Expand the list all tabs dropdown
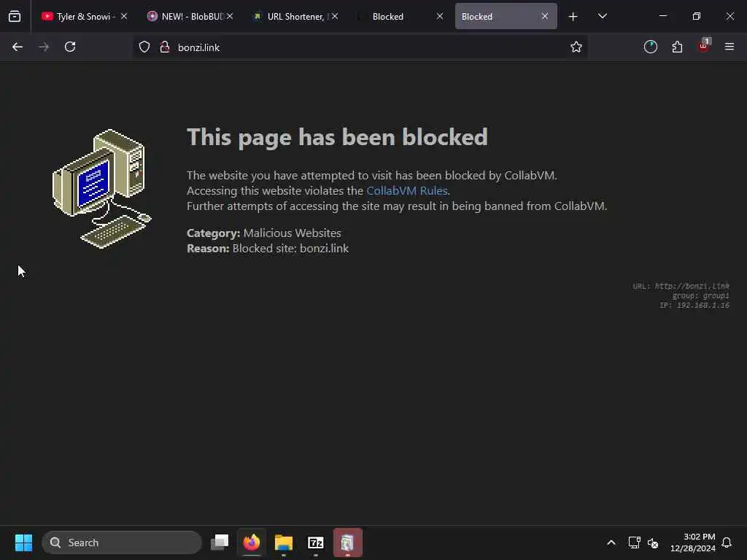 (x=602, y=16)
